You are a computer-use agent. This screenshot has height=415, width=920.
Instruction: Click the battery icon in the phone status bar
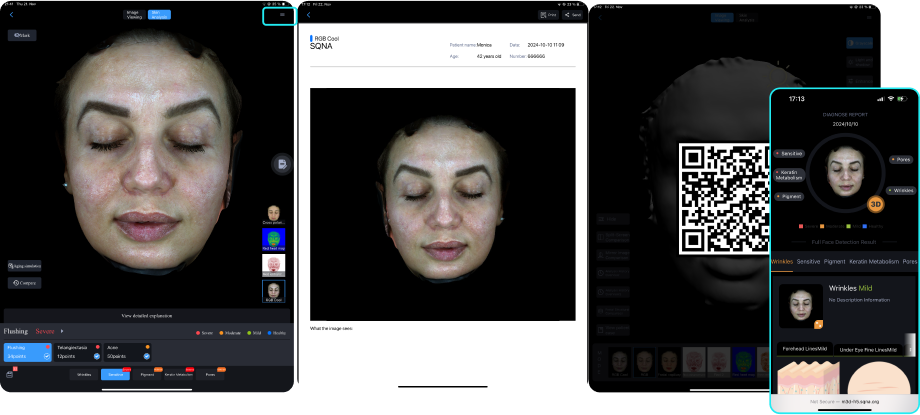point(902,99)
